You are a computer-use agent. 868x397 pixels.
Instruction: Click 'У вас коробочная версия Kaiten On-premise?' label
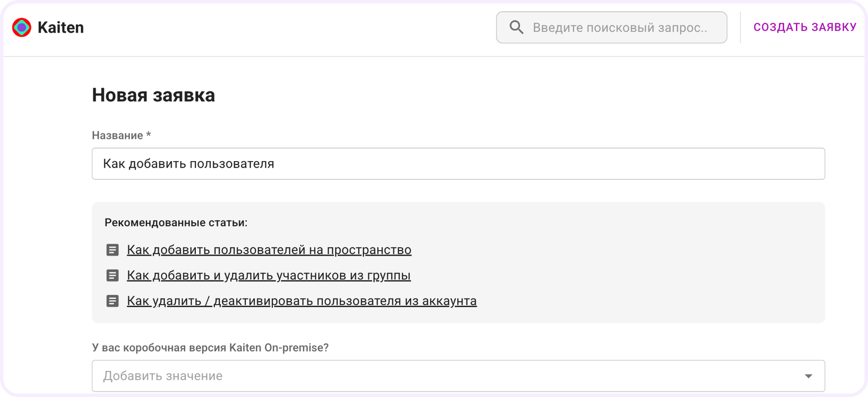[x=210, y=347]
